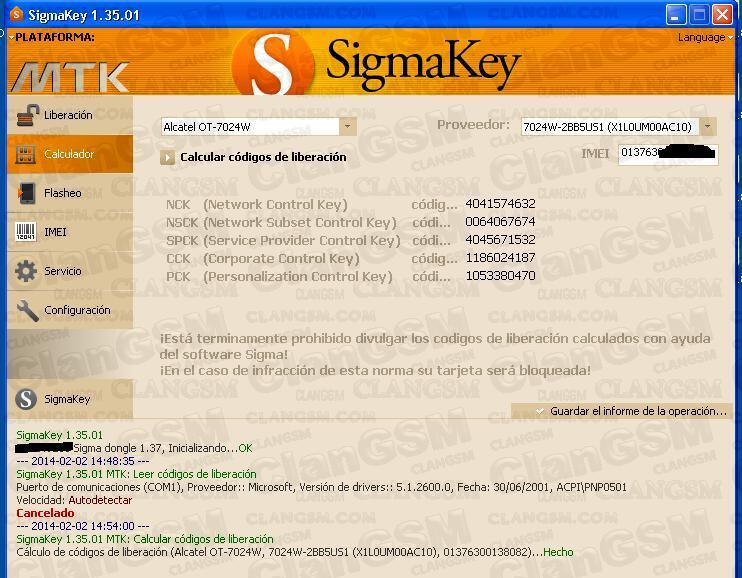Open the SigmaKey sidebar tab label

click(x=67, y=399)
